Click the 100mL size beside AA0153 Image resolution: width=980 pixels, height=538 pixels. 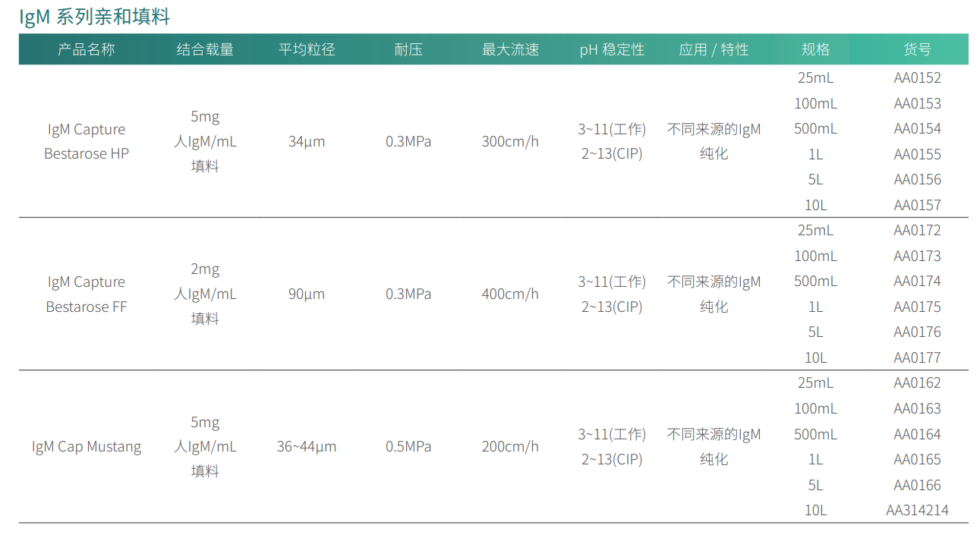[815, 103]
